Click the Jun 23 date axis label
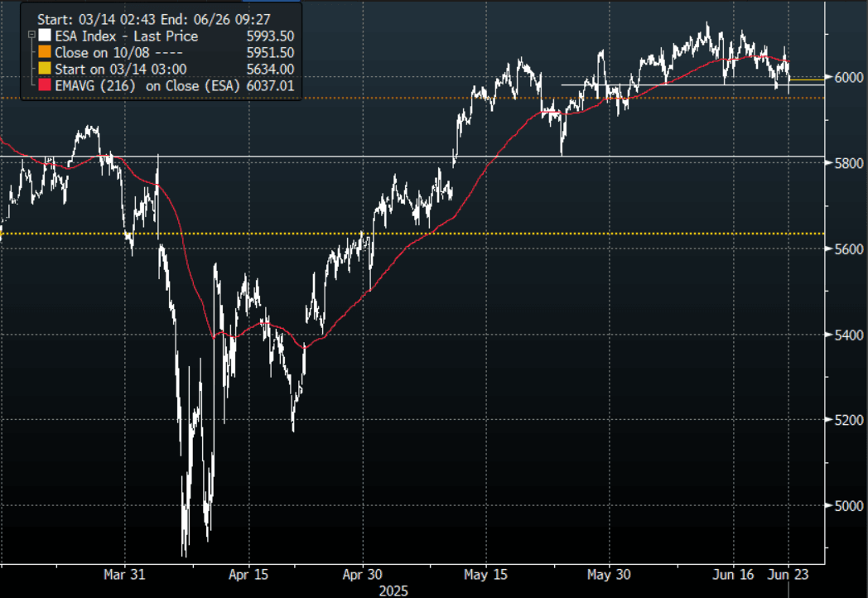The width and height of the screenshot is (868, 598). click(x=788, y=575)
